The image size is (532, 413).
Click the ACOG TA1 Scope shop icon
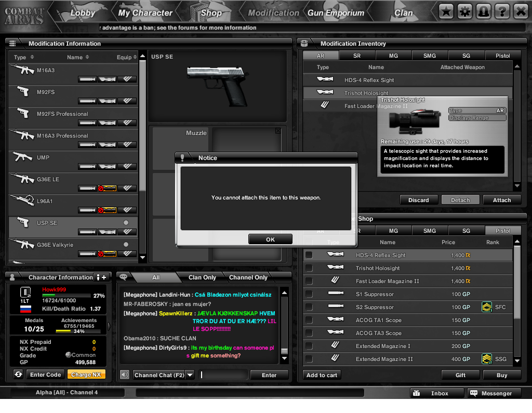point(336,319)
